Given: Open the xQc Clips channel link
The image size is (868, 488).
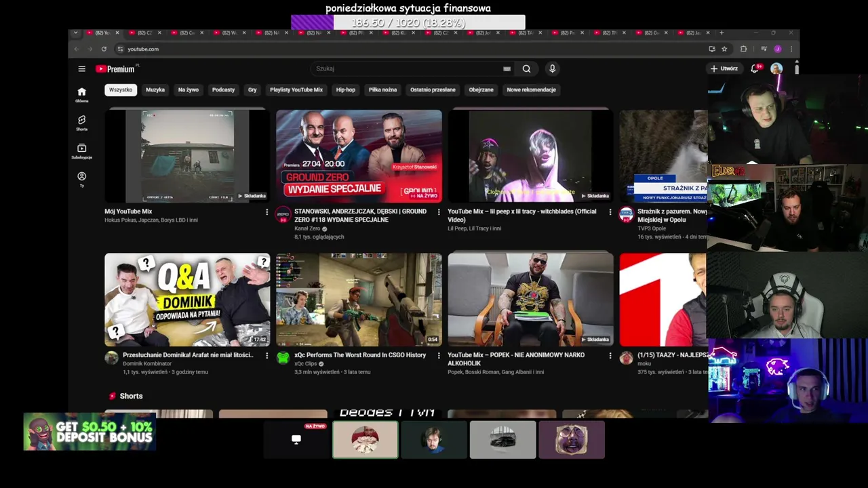Looking at the screenshot, I should click(306, 364).
